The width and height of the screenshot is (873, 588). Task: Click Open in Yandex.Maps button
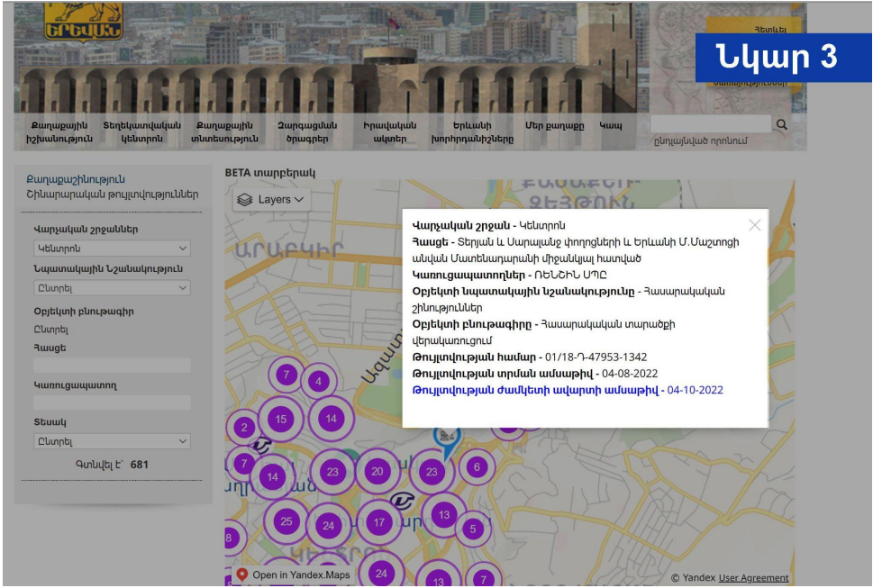(x=294, y=574)
